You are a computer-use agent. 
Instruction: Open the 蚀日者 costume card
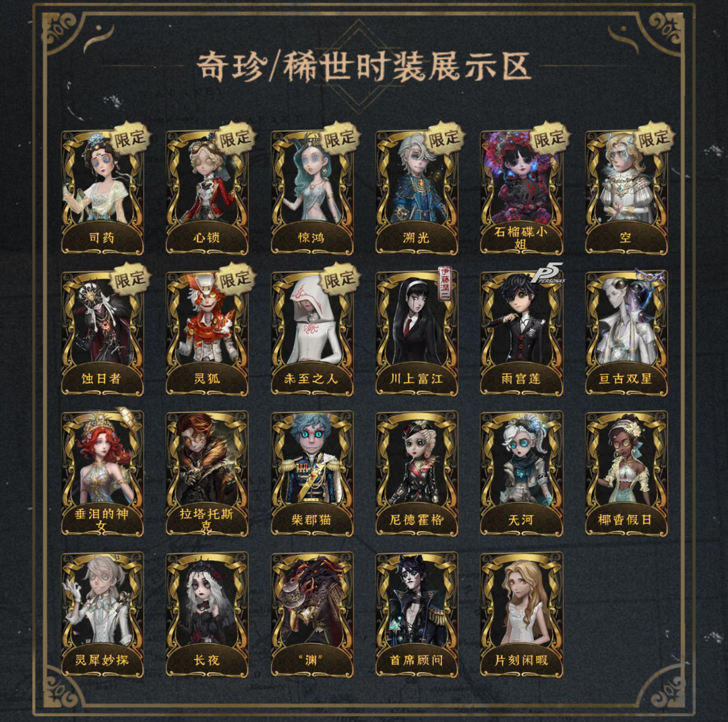102,334
